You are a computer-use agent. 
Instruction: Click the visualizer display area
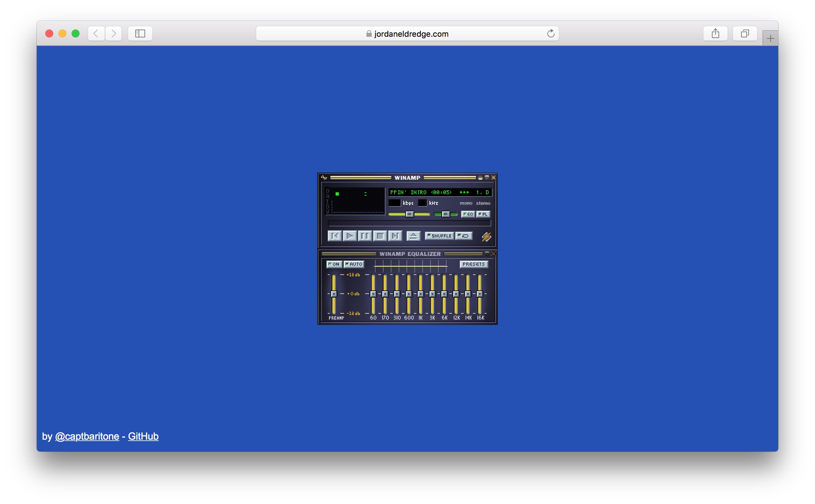point(355,201)
